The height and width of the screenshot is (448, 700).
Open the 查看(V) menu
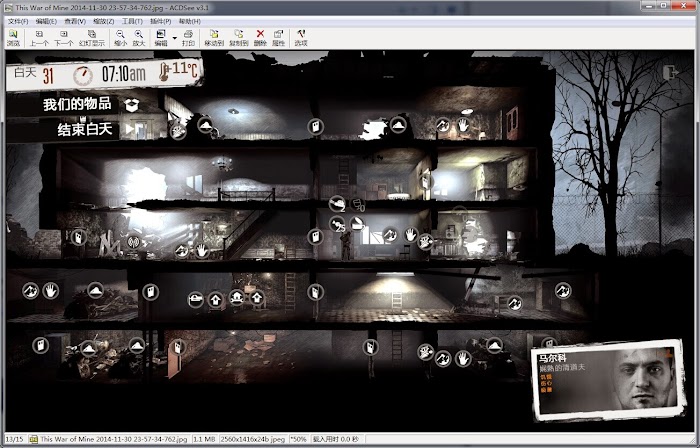point(75,21)
